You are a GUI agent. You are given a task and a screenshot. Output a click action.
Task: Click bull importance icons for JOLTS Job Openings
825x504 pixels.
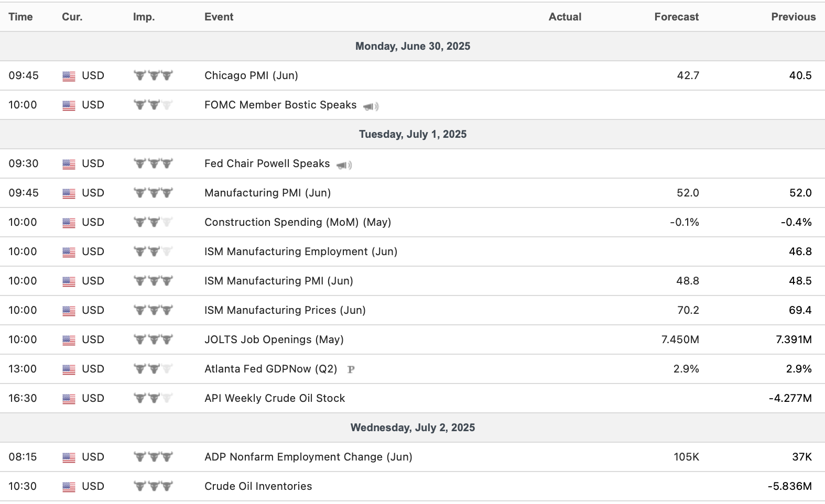tap(153, 339)
